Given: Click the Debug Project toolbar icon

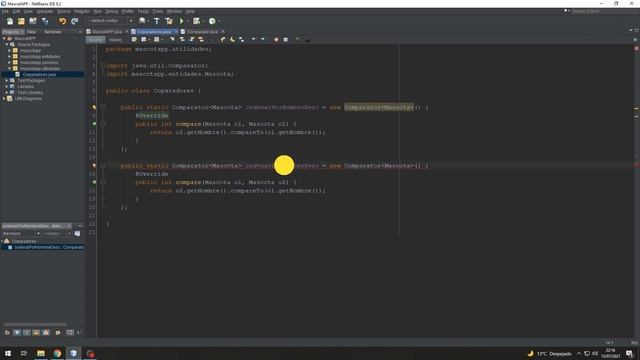Looking at the screenshot, I should coord(196,21).
